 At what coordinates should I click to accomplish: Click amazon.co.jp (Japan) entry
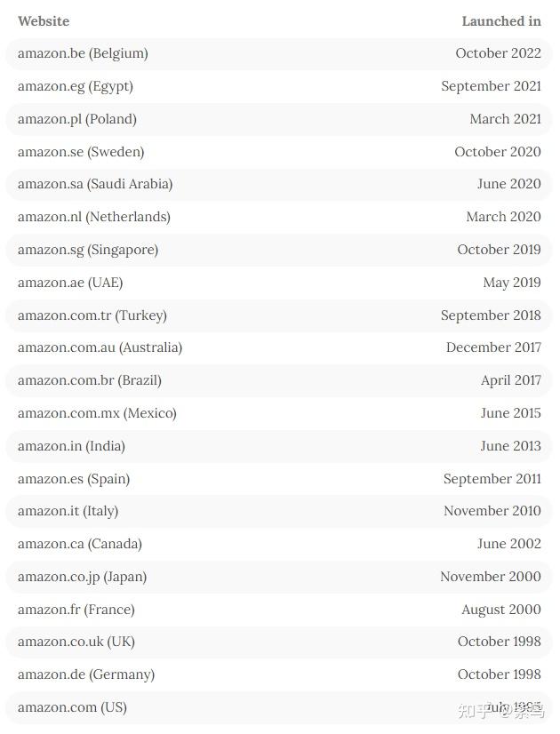82,577
